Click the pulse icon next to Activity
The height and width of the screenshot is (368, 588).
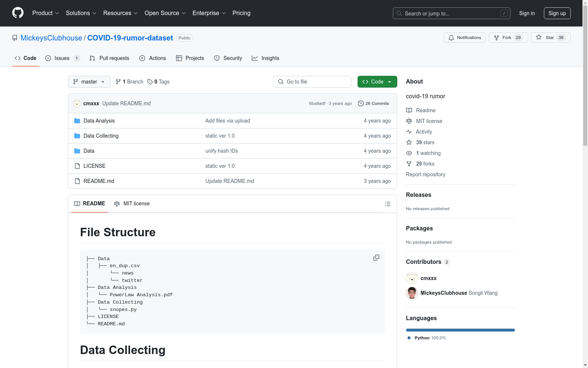[x=409, y=132]
